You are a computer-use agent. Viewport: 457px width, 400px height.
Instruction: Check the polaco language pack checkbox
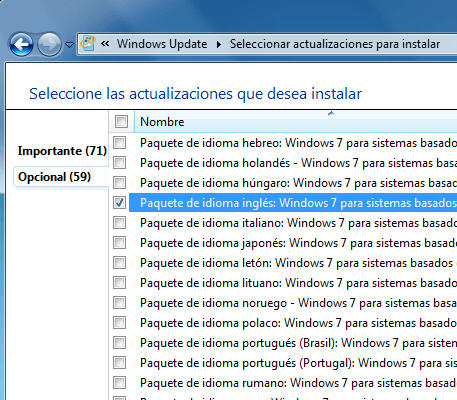point(119,323)
